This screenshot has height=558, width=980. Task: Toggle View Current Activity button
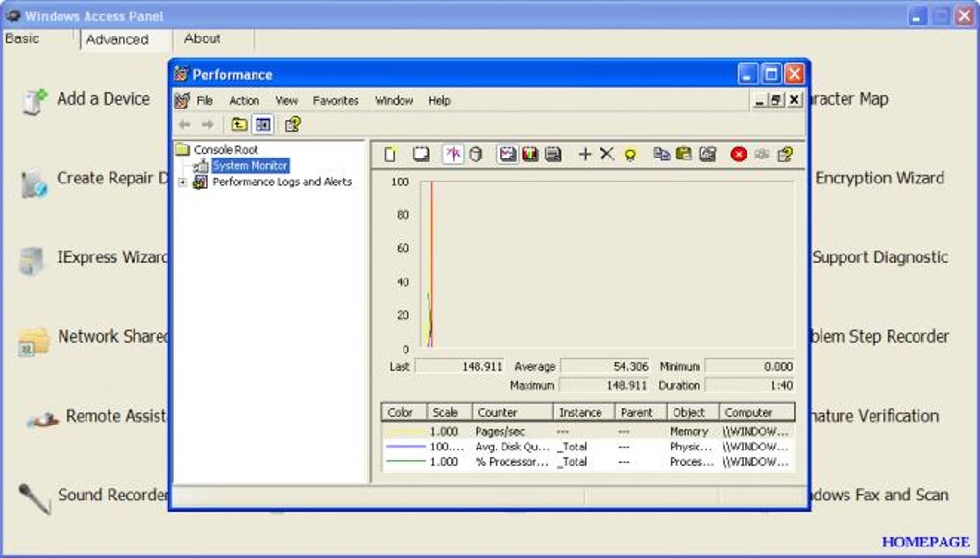(x=453, y=155)
